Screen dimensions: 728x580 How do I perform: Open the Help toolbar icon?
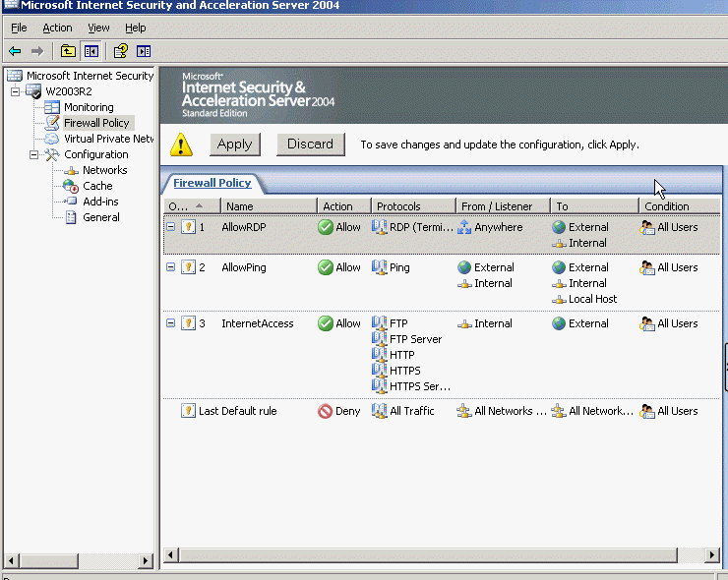121,51
